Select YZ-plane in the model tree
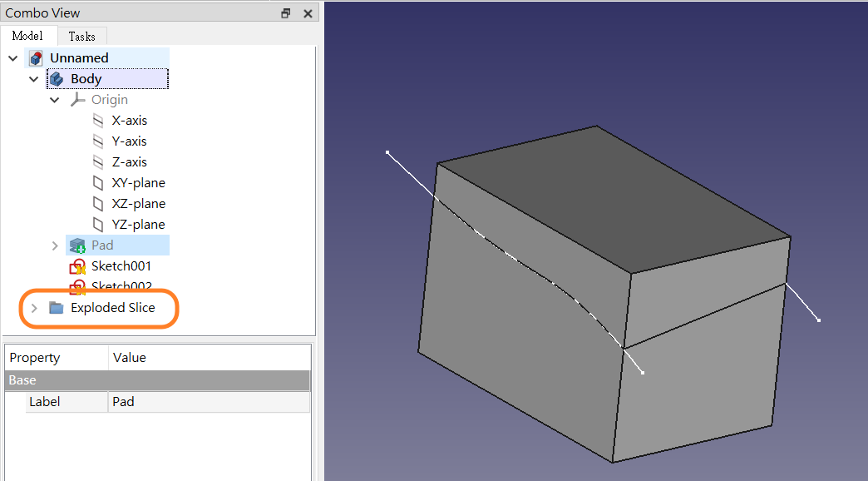The image size is (868, 481). click(138, 225)
